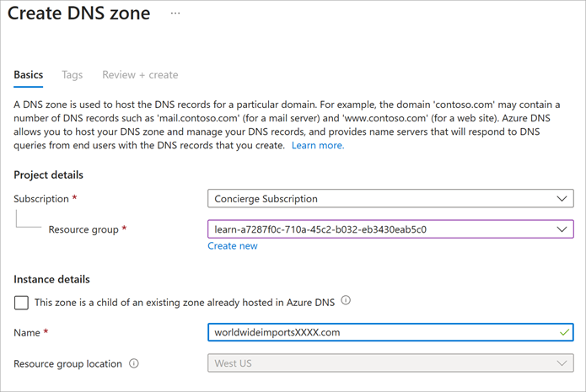Image resolution: width=586 pixels, height=392 pixels.
Task: Select the Basics tab
Action: click(x=29, y=75)
